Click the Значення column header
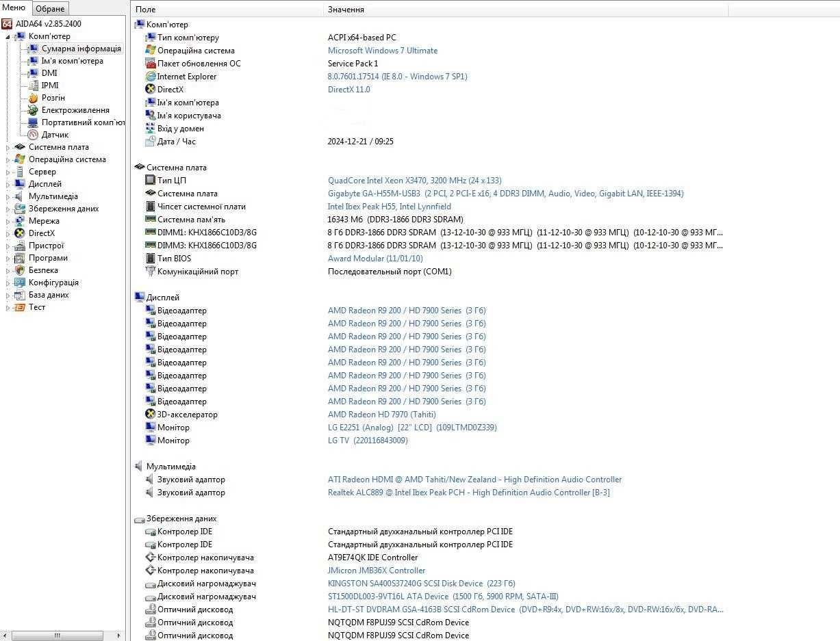This screenshot has width=840, height=641. (526, 10)
